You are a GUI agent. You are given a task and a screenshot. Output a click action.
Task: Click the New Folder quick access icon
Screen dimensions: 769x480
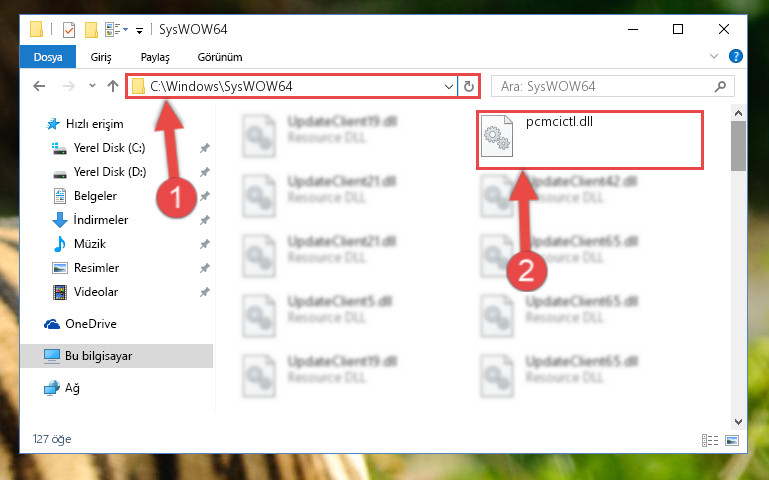[91, 30]
